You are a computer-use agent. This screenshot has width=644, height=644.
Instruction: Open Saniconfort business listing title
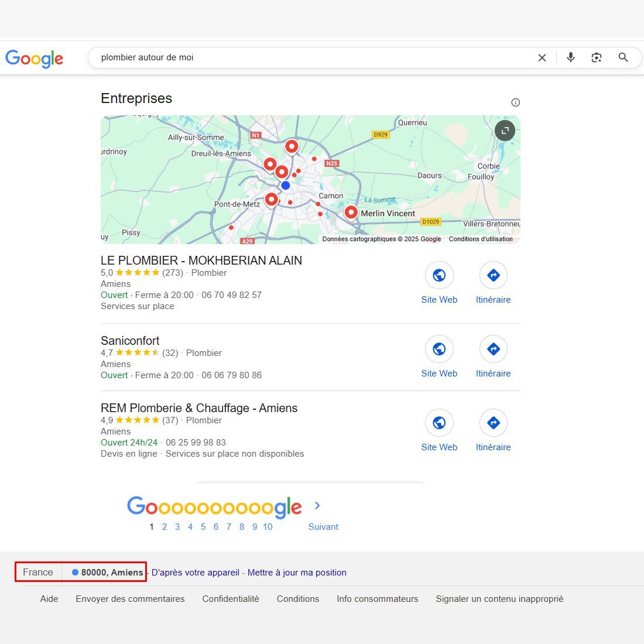130,341
